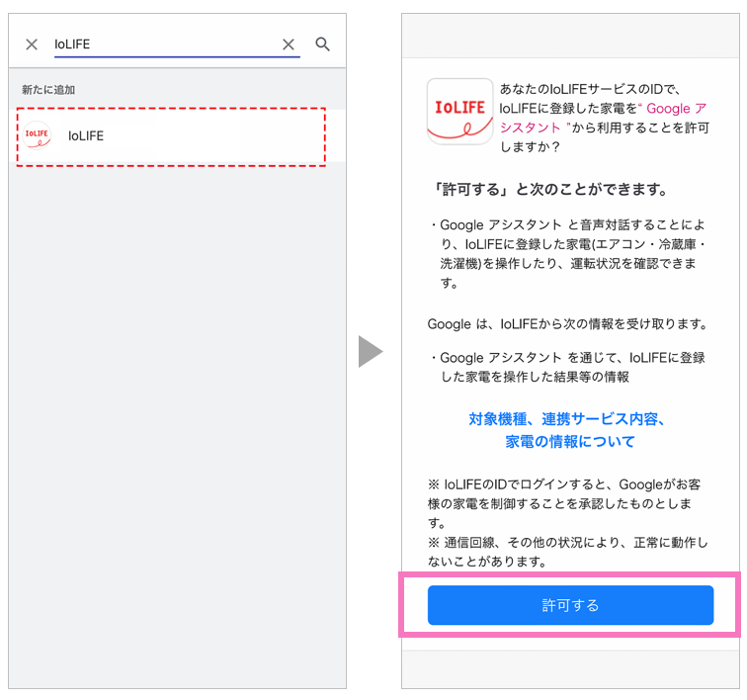Clear the IoLIFE search text

[289, 44]
